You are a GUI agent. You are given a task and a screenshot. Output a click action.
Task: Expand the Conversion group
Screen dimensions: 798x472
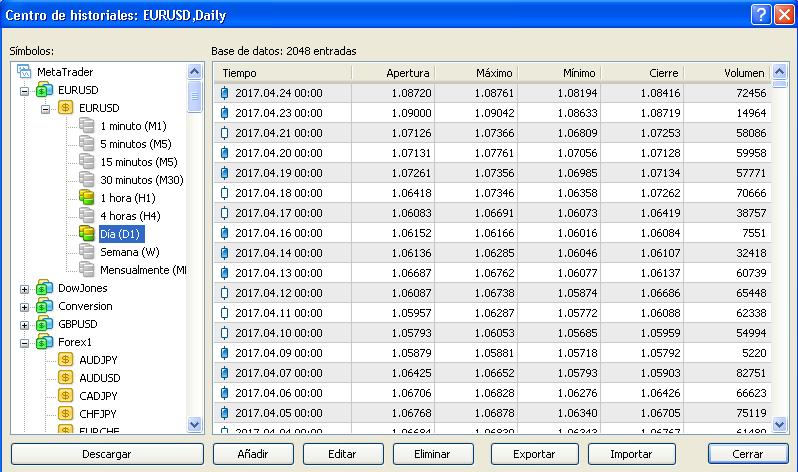(x=24, y=308)
